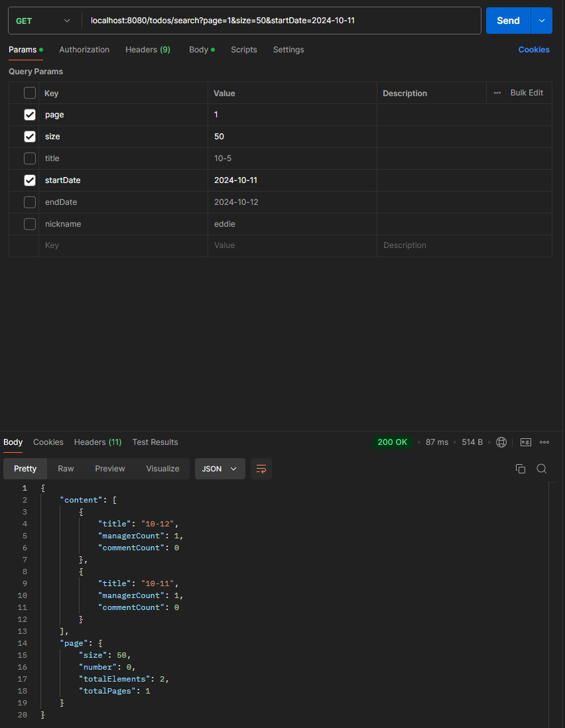Open the Headers (9) request tab
Viewport: 565px width, 728px height.
(x=148, y=50)
